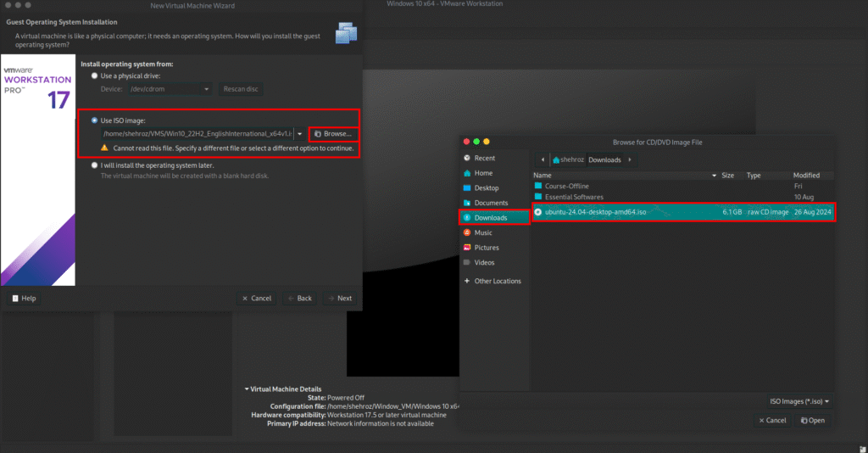
Task: Sort files by the Name column header
Action: (x=625, y=175)
